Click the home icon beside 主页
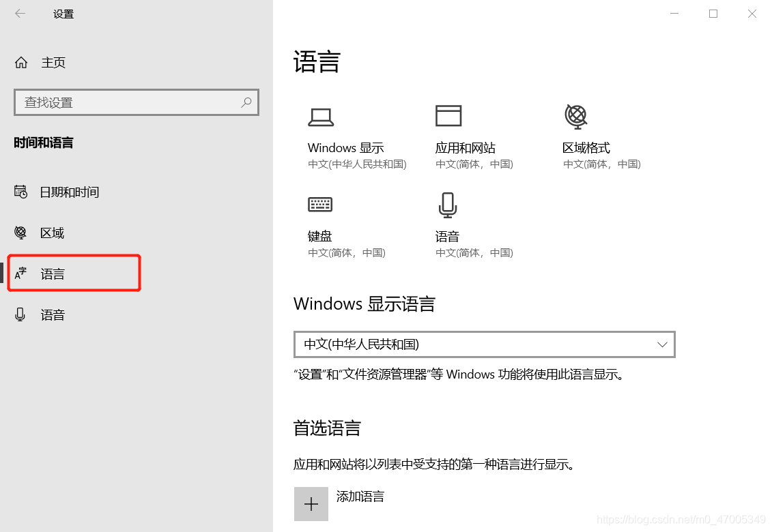The image size is (772, 532). [21, 63]
